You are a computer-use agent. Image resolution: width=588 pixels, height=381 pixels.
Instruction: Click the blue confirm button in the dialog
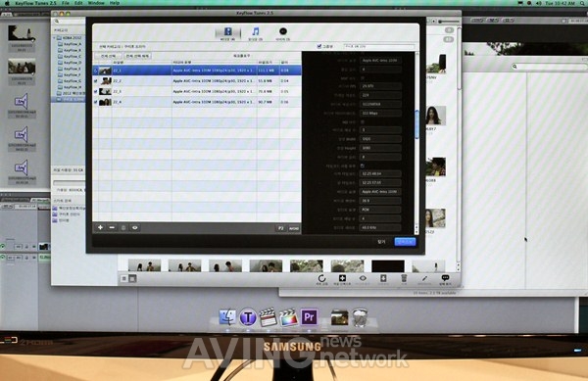coord(405,242)
